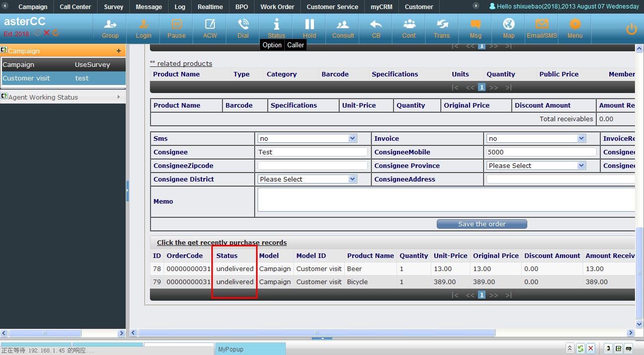
Task: Click the orange power logout icon
Action: [x=631, y=29]
